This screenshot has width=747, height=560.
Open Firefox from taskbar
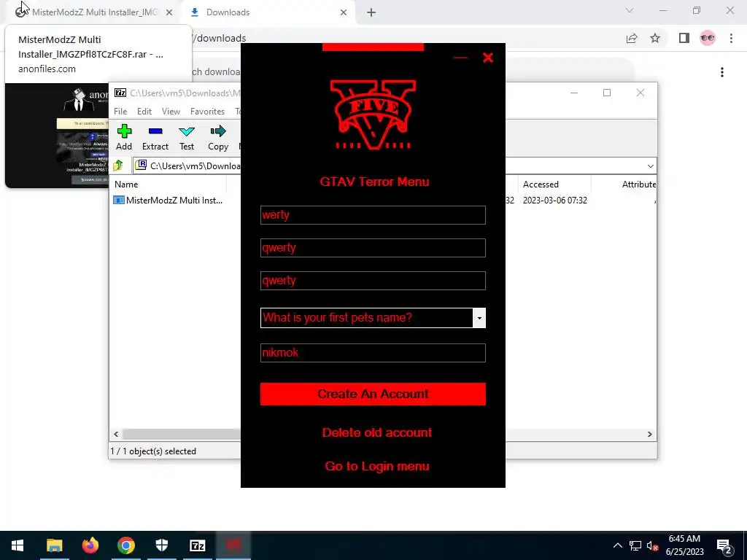point(90,545)
